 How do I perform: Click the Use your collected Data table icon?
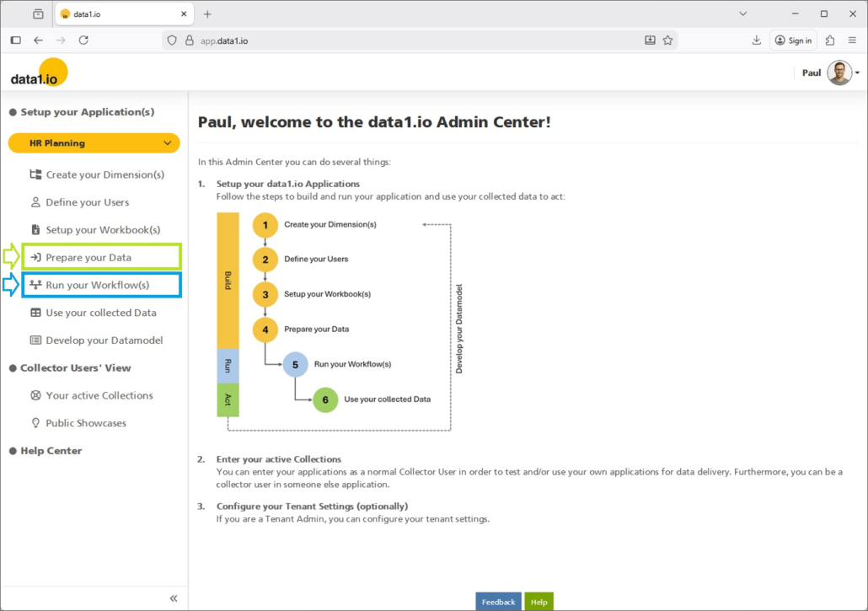tap(35, 313)
